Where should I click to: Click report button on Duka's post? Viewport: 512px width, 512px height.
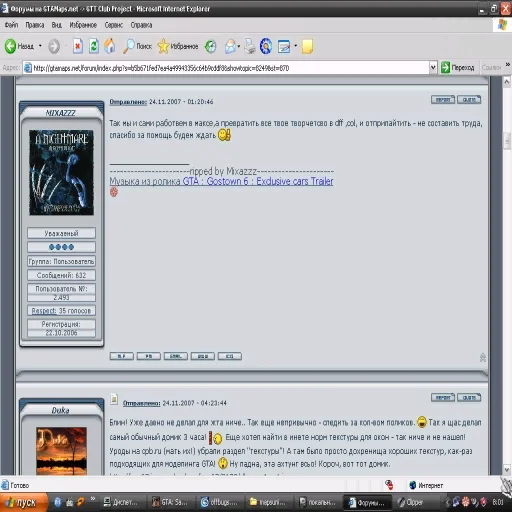point(443,397)
